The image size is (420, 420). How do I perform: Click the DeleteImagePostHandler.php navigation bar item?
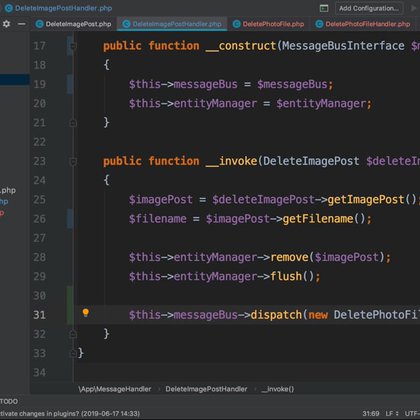[x=59, y=8]
